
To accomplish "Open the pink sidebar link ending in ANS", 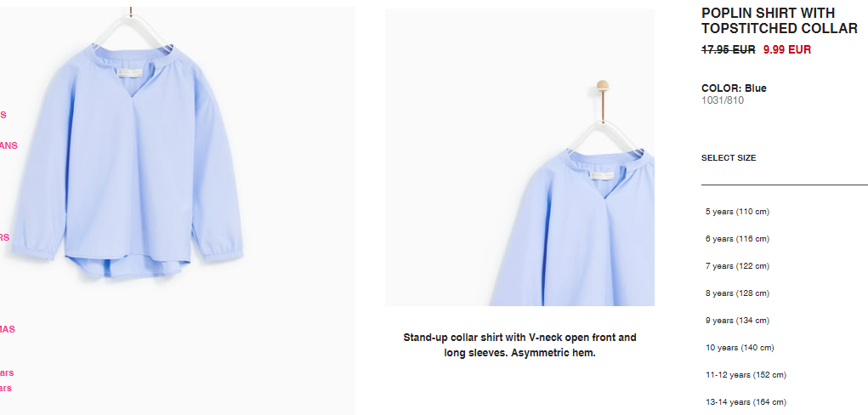I will [x=9, y=145].
